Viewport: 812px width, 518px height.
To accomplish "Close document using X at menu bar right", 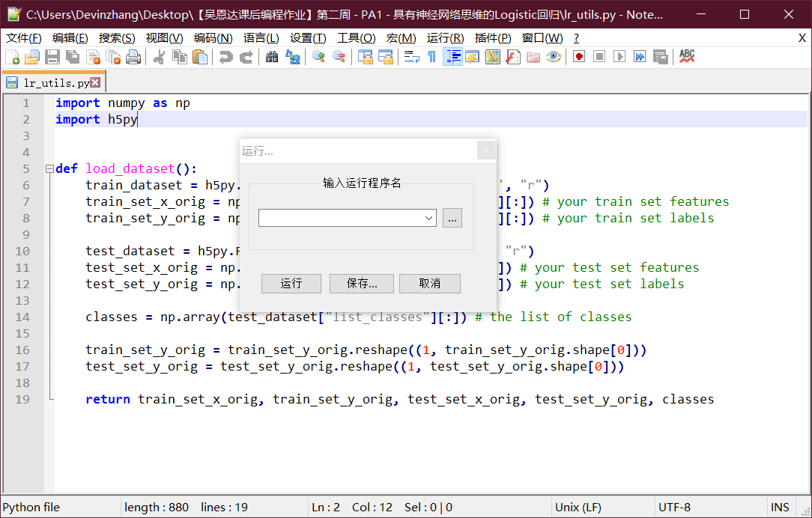I will click(802, 37).
